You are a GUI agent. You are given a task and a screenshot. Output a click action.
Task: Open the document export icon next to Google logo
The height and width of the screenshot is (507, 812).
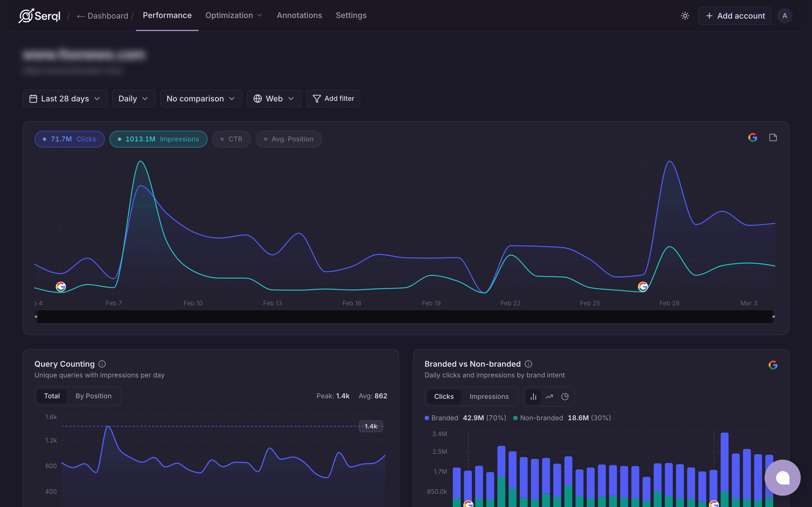pyautogui.click(x=773, y=137)
